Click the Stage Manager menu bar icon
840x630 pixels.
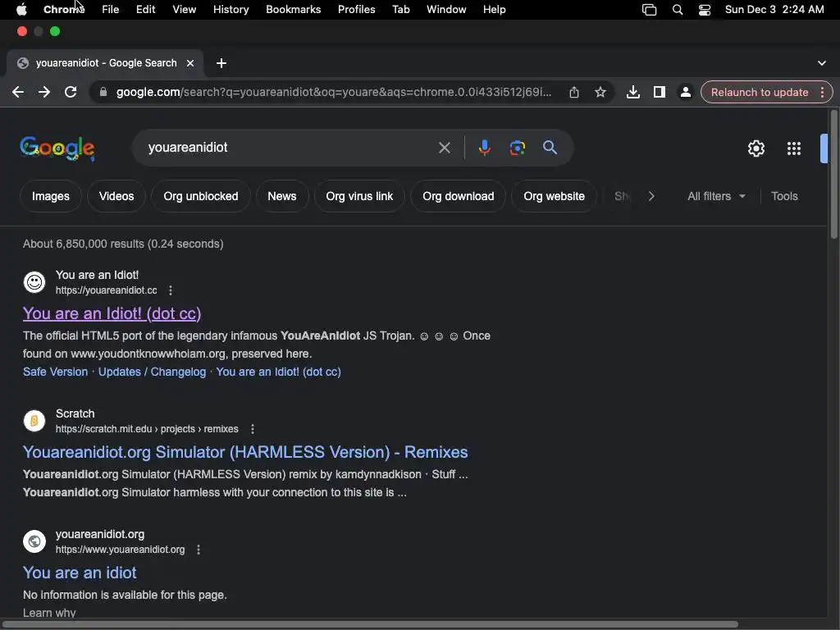650,10
